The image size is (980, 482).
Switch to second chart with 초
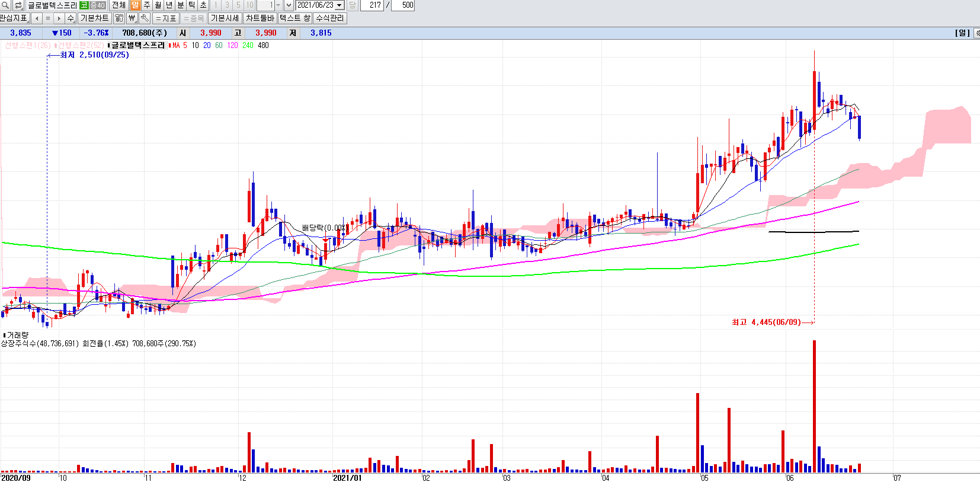[x=203, y=5]
